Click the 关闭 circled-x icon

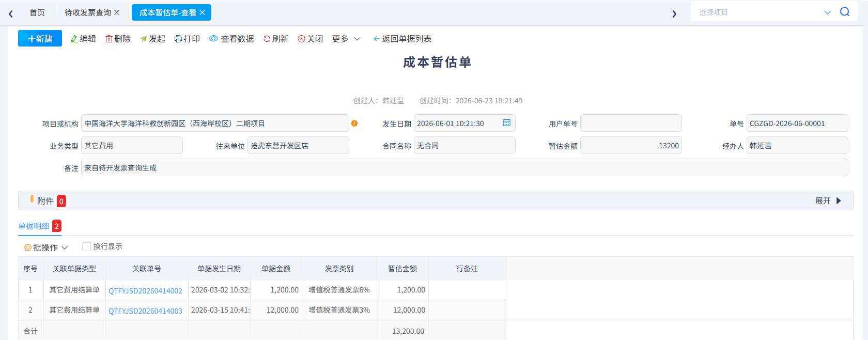coord(301,39)
